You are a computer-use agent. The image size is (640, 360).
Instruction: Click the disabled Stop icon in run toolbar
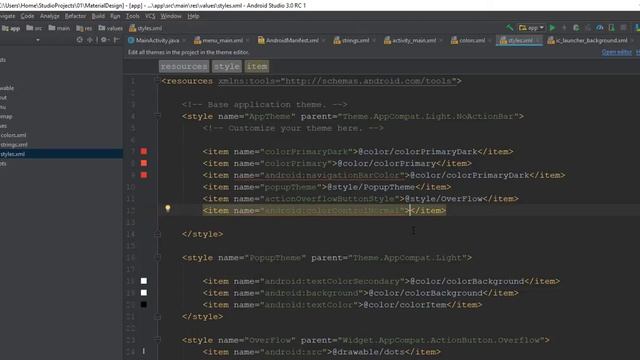623,28
